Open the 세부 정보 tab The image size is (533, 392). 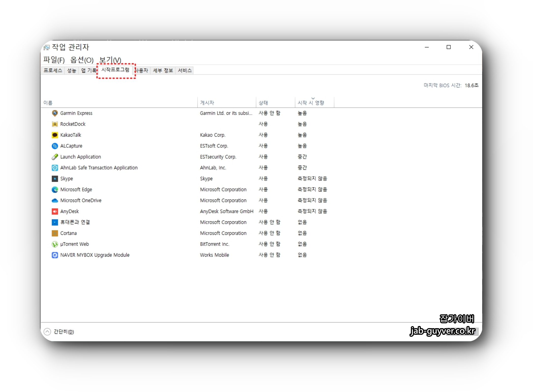pos(163,70)
